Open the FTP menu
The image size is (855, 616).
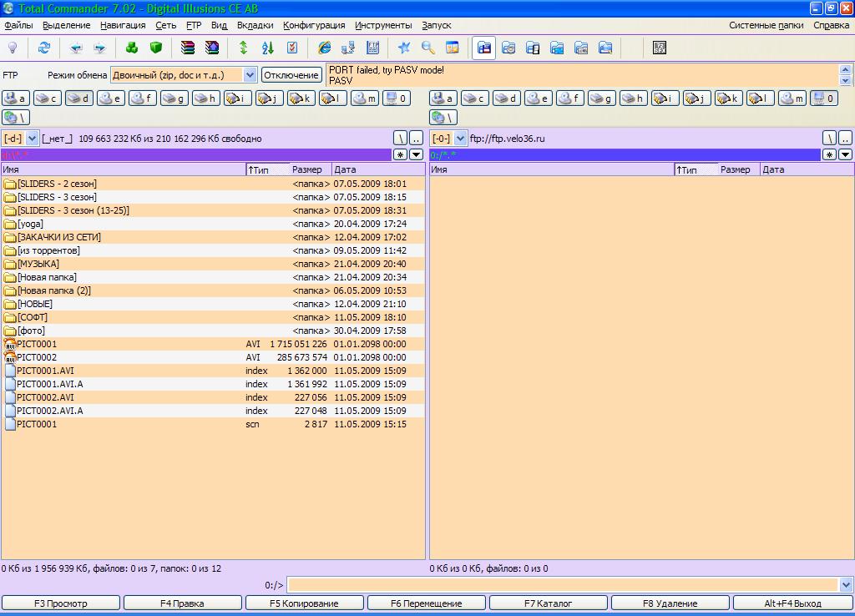[x=194, y=25]
